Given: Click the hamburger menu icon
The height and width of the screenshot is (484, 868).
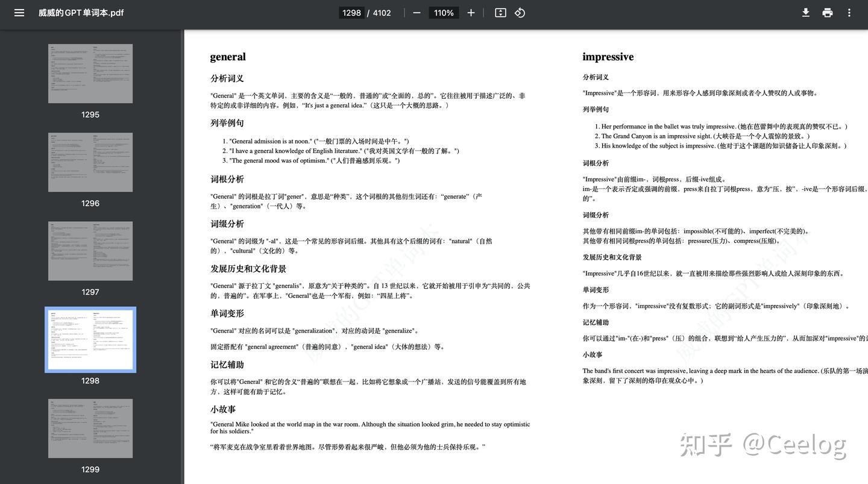Looking at the screenshot, I should (x=20, y=12).
